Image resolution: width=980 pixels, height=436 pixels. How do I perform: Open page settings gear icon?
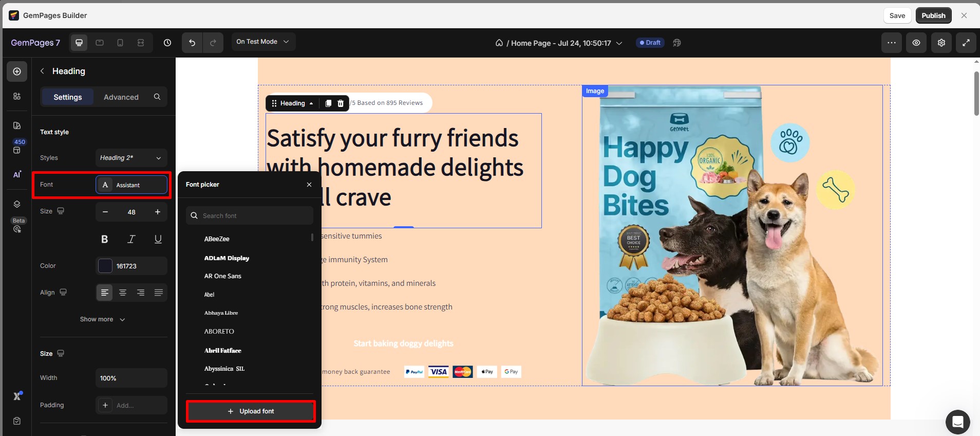tap(941, 43)
